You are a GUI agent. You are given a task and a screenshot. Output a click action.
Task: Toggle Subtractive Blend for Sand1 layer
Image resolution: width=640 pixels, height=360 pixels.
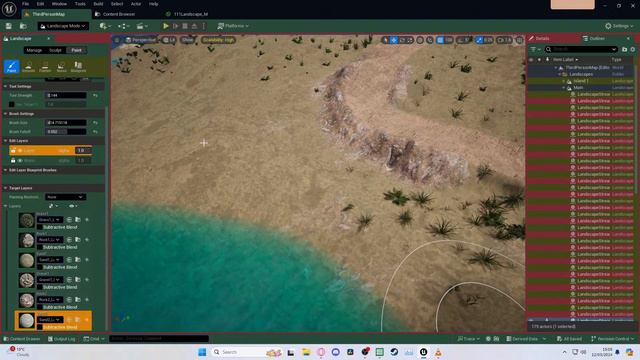[x=40, y=267]
